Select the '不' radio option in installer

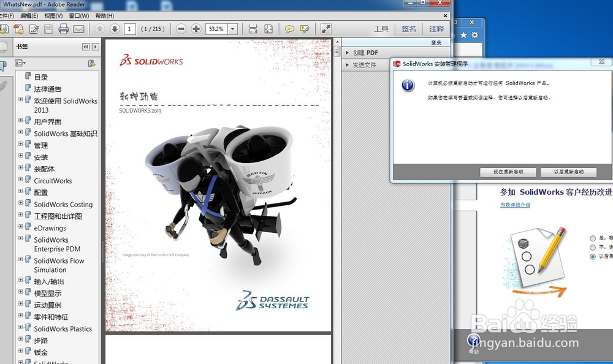click(x=593, y=247)
